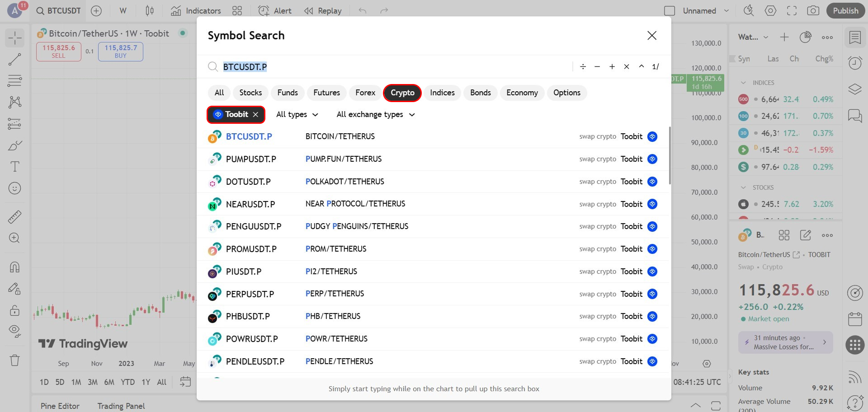
Task: Open watchlist advanced view pie icon
Action: 806,37
